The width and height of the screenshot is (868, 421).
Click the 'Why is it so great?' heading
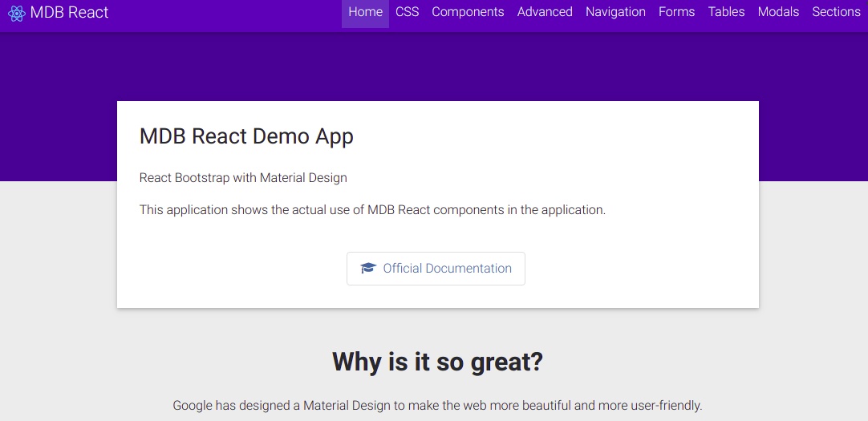(437, 362)
